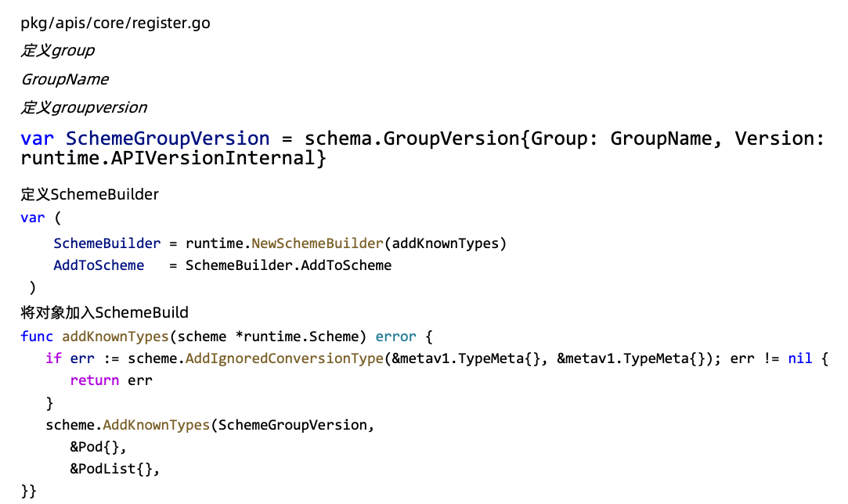This screenshot has width=848, height=504.
Task: Click AddIgnoredConversionType method call
Action: click(x=284, y=358)
